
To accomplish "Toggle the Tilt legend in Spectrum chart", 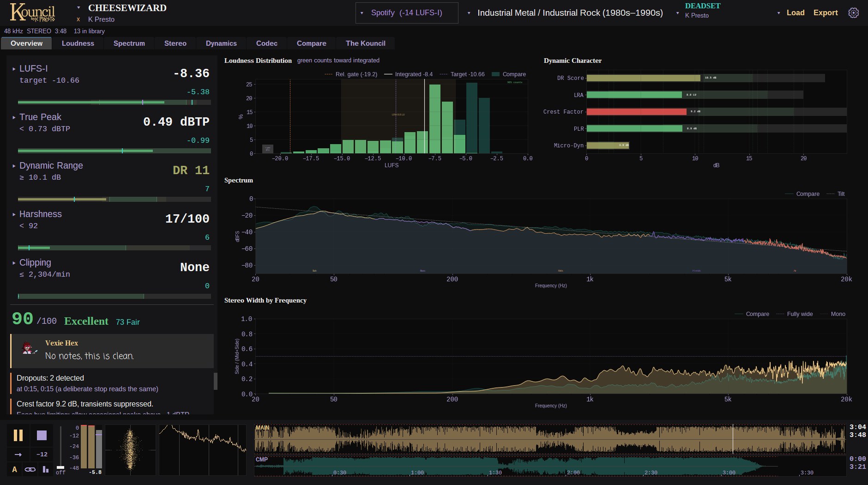I will (836, 194).
